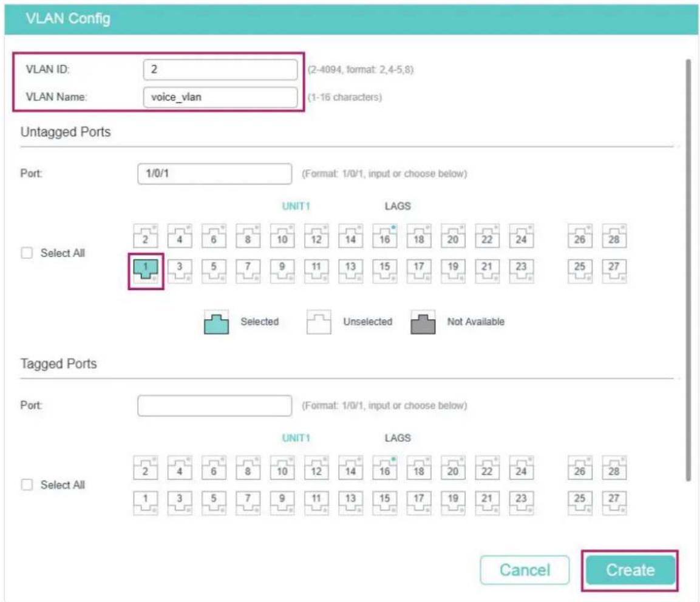Select untagged port 14 icon
Screen dimensions: 700x602
pos(350,235)
